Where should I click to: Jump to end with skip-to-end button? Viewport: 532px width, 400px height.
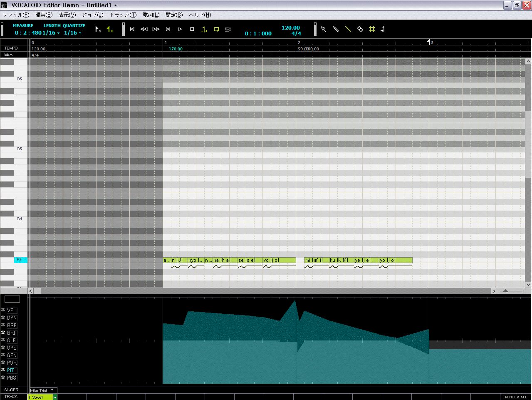click(x=168, y=29)
